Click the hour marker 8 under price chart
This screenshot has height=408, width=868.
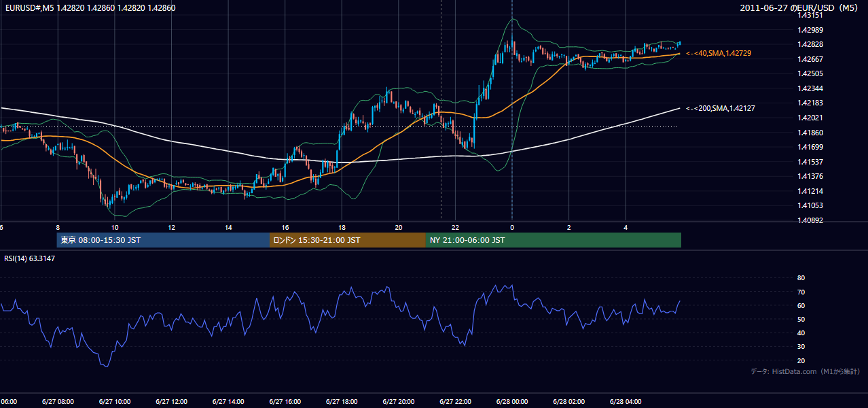pyautogui.click(x=58, y=228)
